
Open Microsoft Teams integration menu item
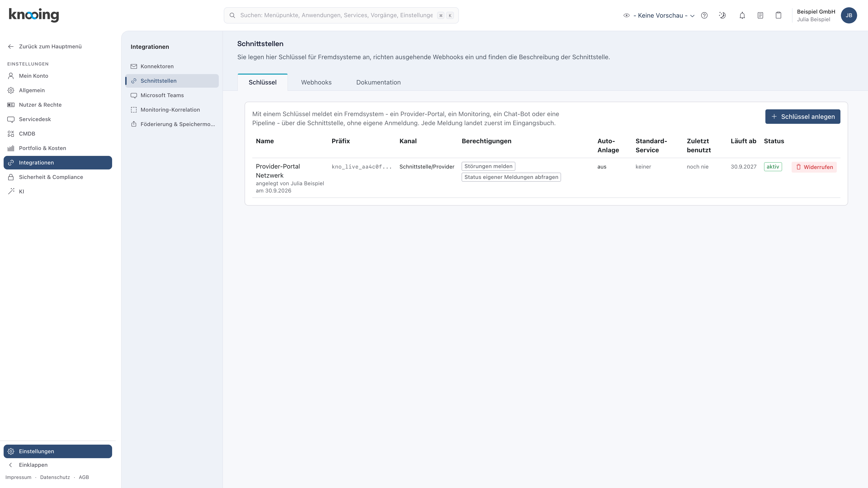[172, 95]
